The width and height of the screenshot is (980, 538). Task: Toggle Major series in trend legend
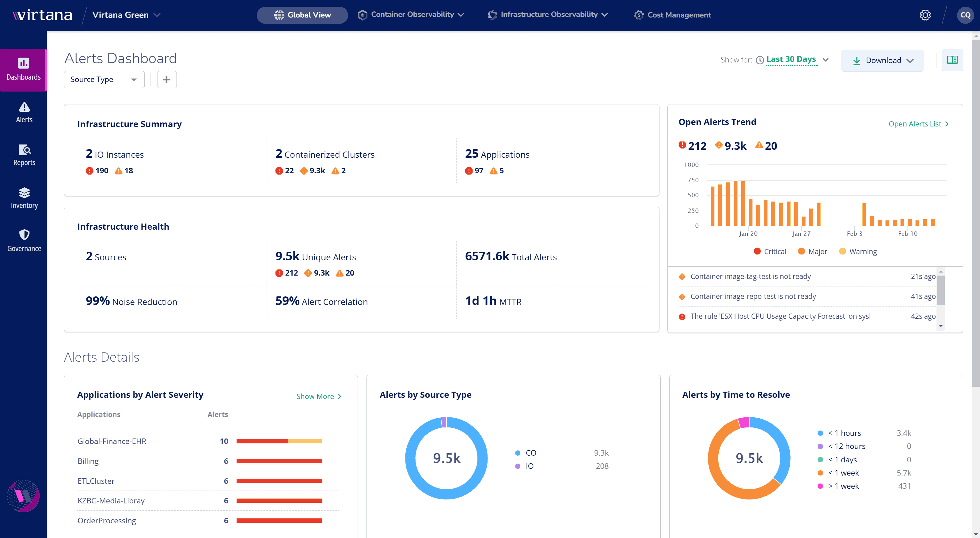(813, 251)
